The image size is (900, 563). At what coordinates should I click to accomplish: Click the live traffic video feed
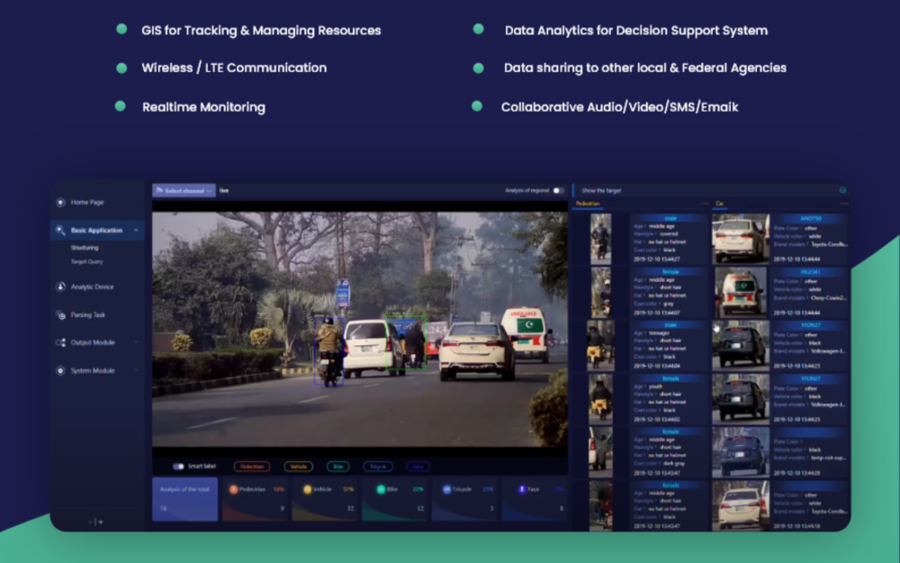pyautogui.click(x=360, y=329)
